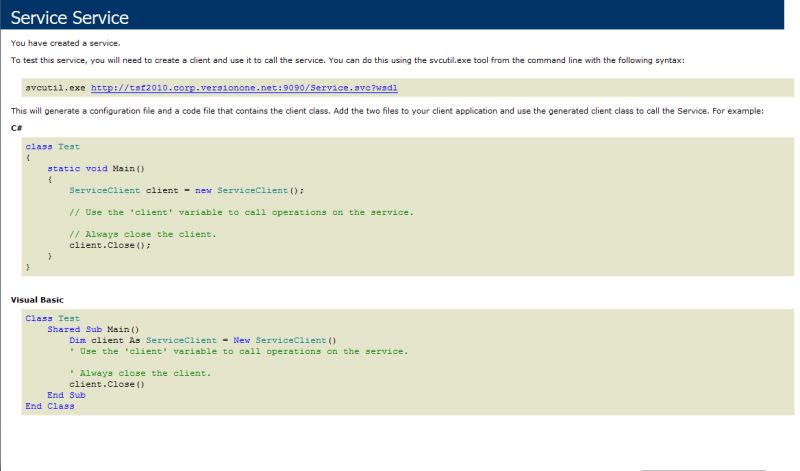Click the 'Visual Basic' section label
This screenshot has height=471, width=800.
37,300
